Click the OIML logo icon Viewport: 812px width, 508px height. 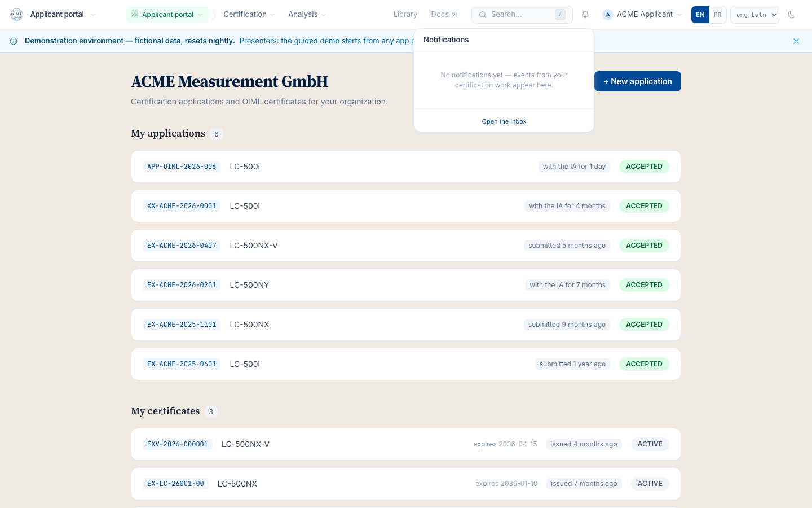[x=16, y=15]
